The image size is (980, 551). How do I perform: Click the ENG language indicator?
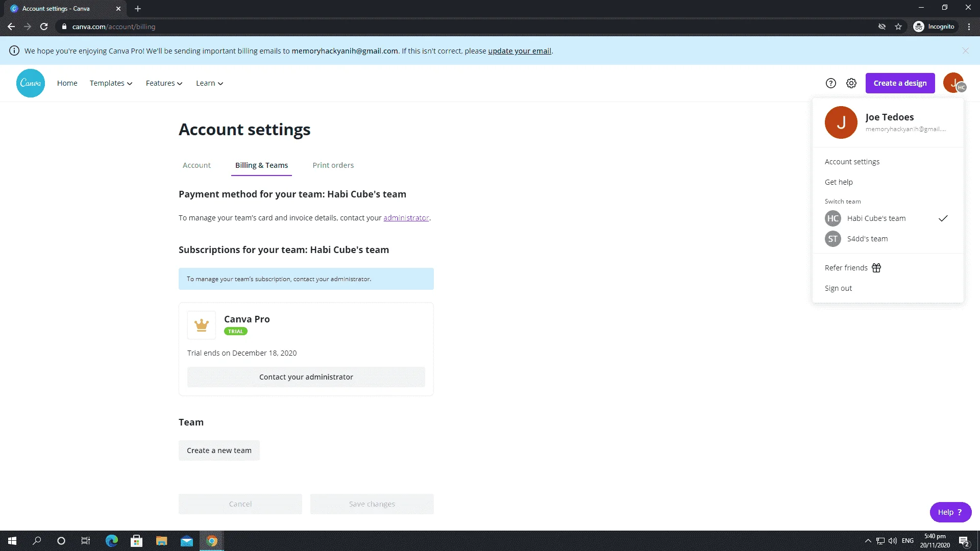[x=908, y=541]
